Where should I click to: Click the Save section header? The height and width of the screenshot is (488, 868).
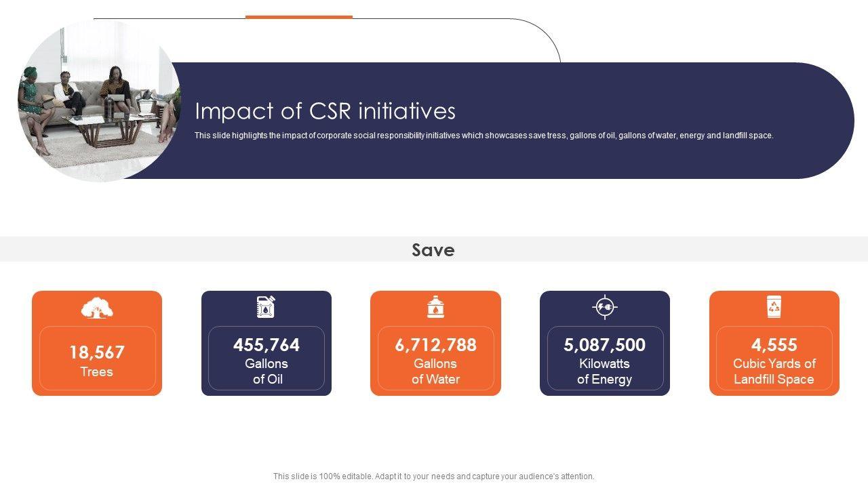433,249
